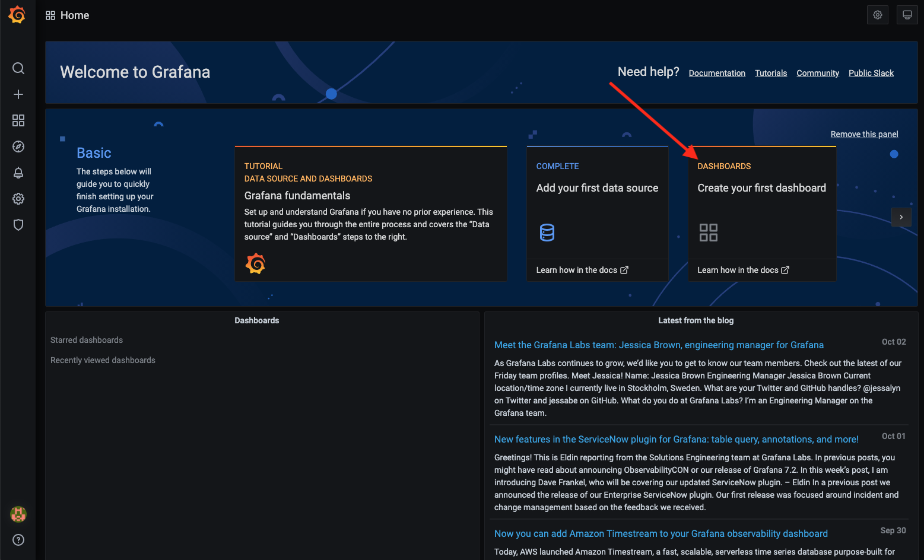Open the Tutorials link
The width and height of the screenshot is (924, 560).
coord(771,73)
